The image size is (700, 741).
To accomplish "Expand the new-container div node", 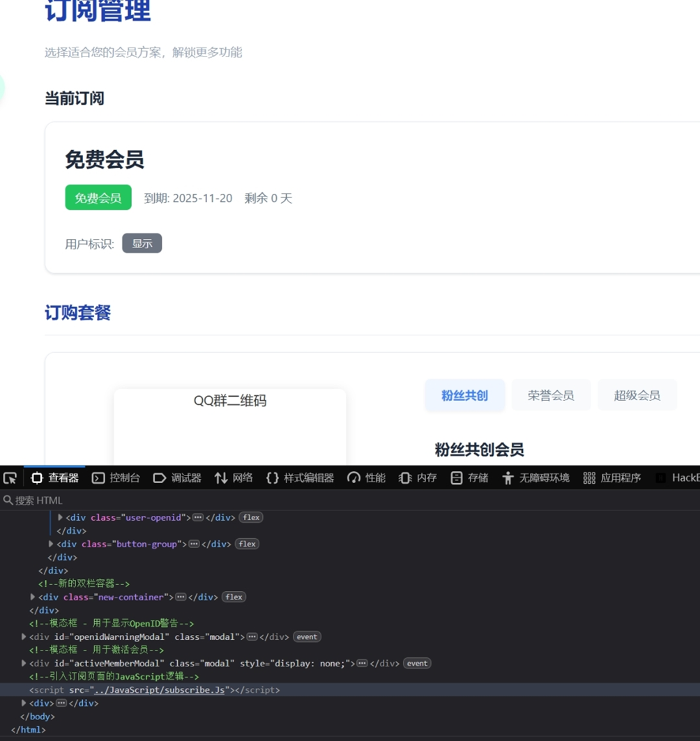I will click(x=33, y=597).
